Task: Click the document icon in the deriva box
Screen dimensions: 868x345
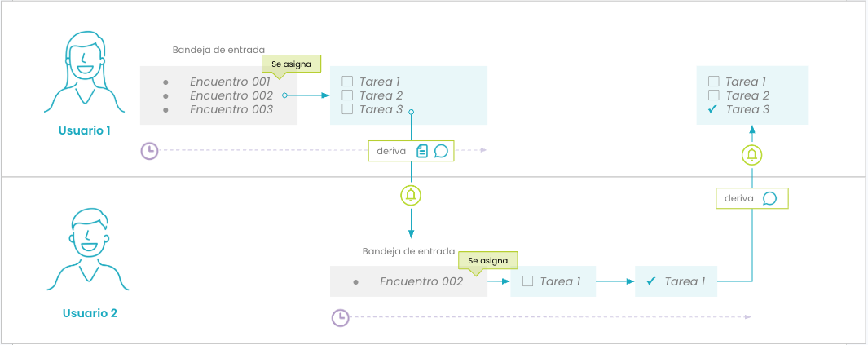Action: [422, 151]
